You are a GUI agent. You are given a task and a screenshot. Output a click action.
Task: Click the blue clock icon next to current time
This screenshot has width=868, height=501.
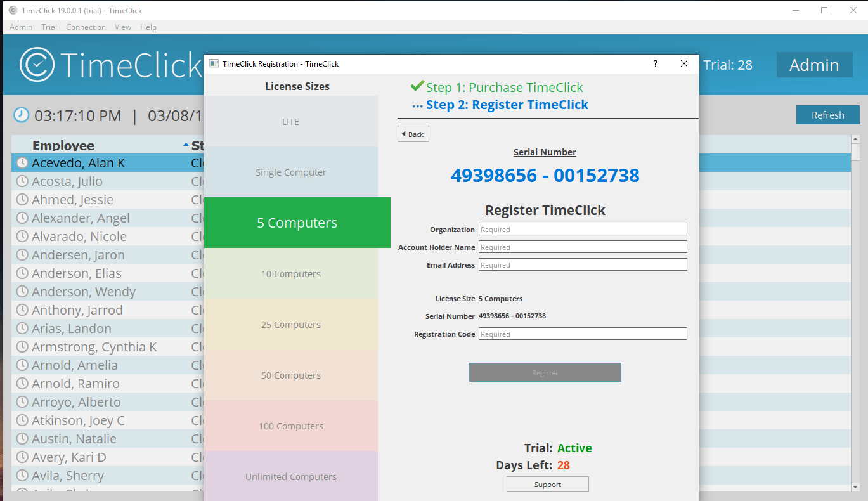coord(22,115)
